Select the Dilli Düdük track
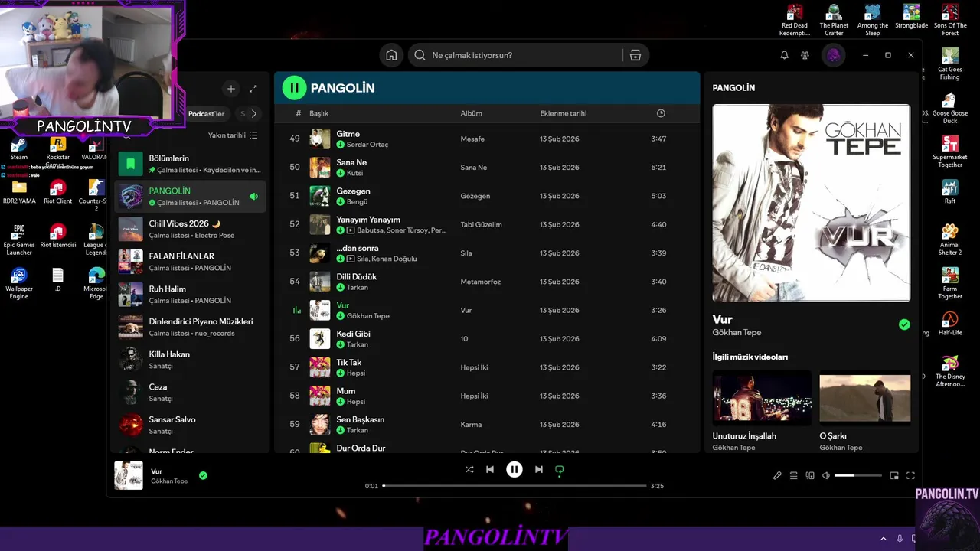Viewport: 980px width, 551px height. pyautogui.click(x=487, y=282)
